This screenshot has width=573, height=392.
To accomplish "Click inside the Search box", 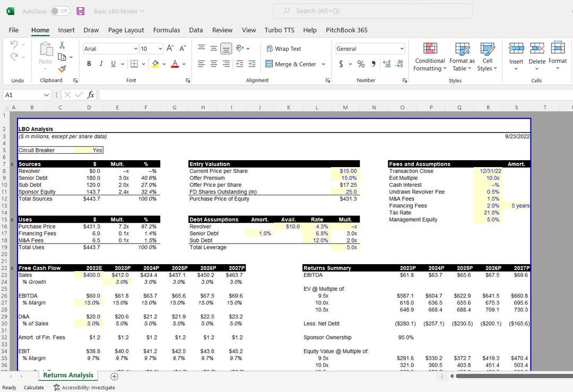I will pyautogui.click(x=371, y=11).
